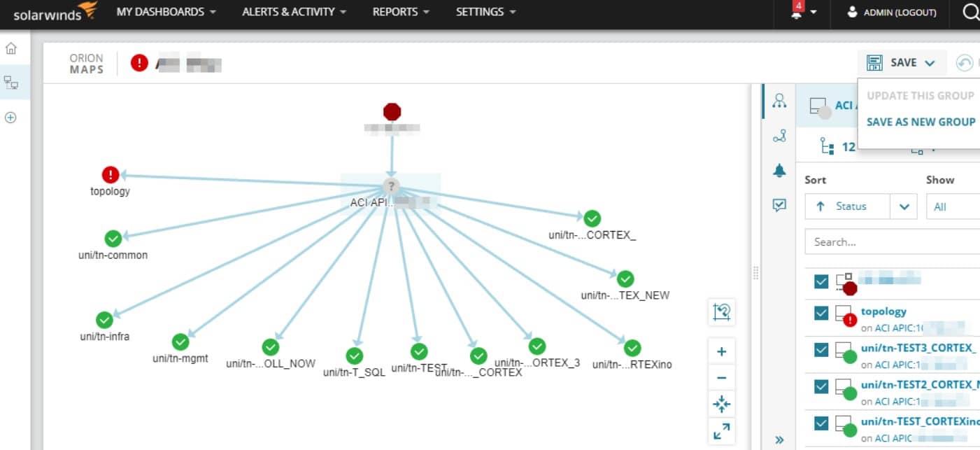Open uni/tn-TEST3_CORTEX_ link in list
Viewport: 980px width, 450px height.
click(x=918, y=348)
